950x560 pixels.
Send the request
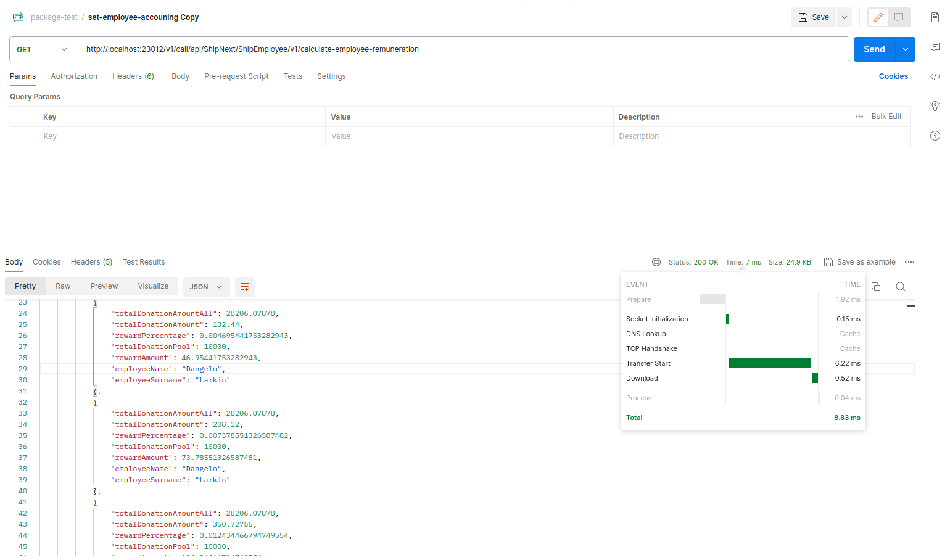point(874,49)
